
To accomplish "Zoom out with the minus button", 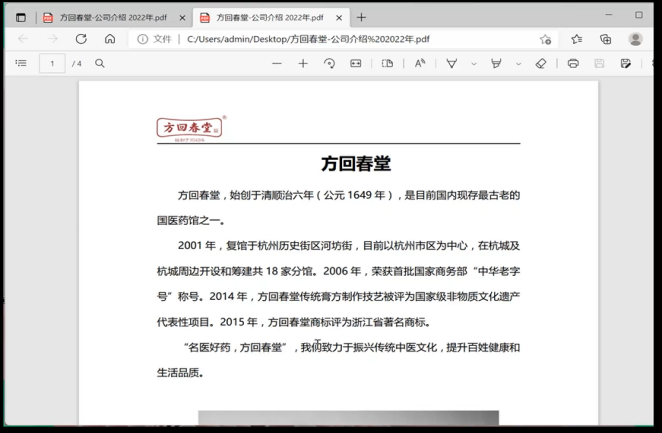I will [x=277, y=63].
